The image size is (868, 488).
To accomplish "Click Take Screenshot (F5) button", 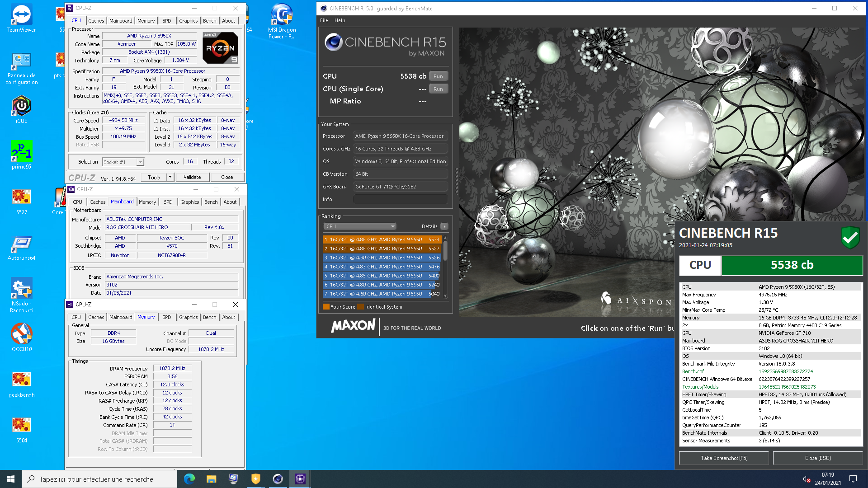I will click(724, 458).
